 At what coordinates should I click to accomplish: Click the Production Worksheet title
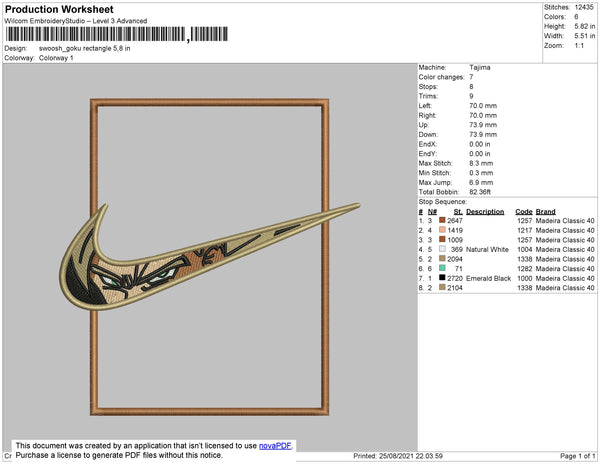tap(59, 9)
